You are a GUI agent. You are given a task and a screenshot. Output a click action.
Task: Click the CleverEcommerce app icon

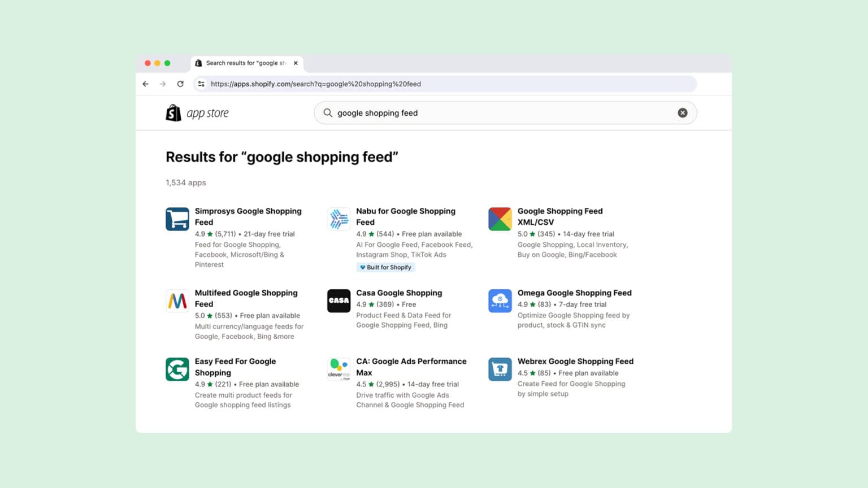[x=338, y=369]
